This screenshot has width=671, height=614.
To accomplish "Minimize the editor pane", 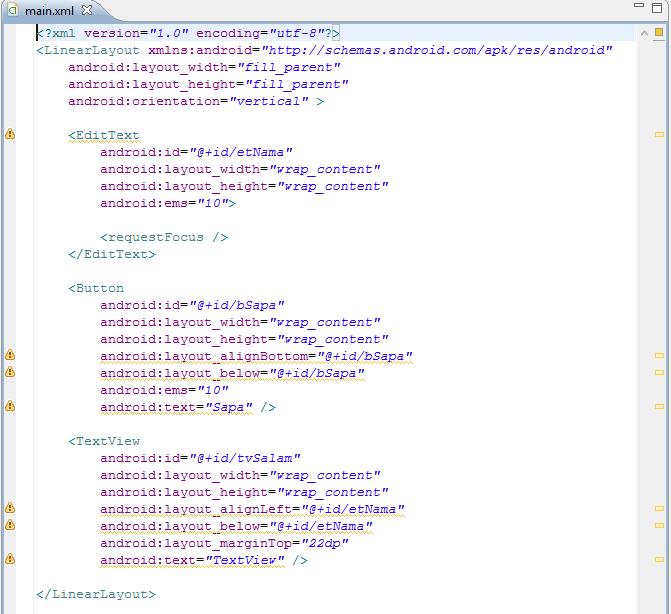I will (638, 5).
